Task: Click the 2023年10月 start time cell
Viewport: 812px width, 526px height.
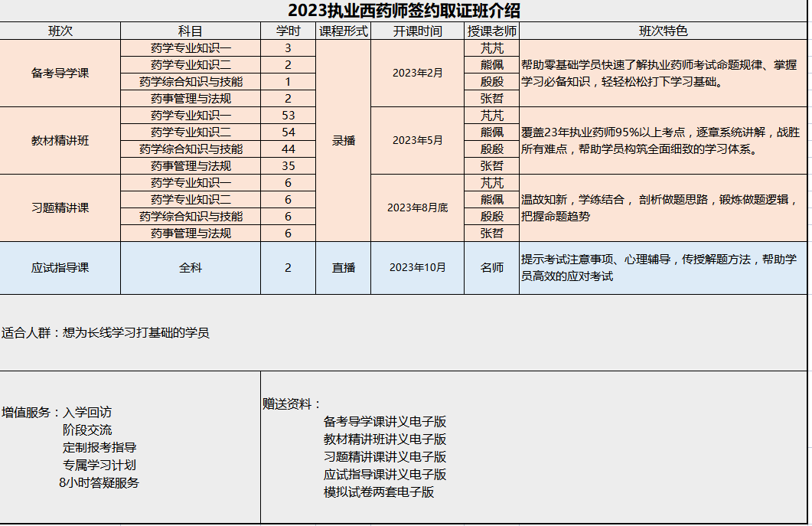Action: (417, 268)
